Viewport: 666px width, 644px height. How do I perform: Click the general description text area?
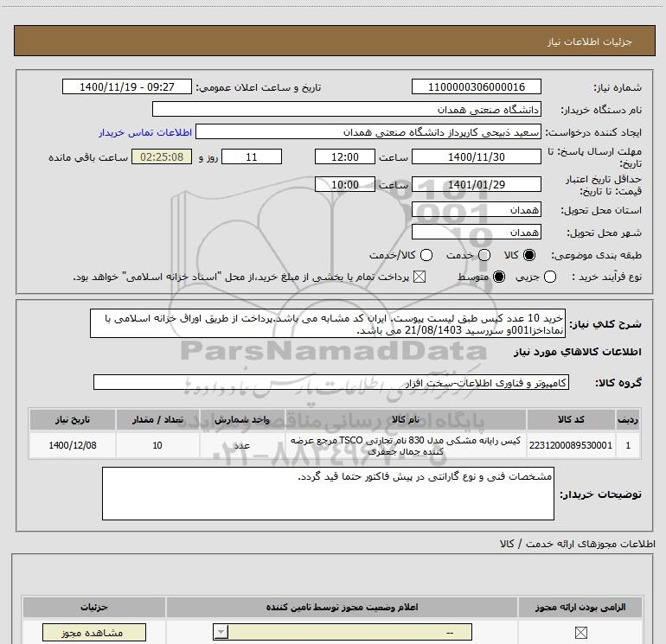coord(328,323)
